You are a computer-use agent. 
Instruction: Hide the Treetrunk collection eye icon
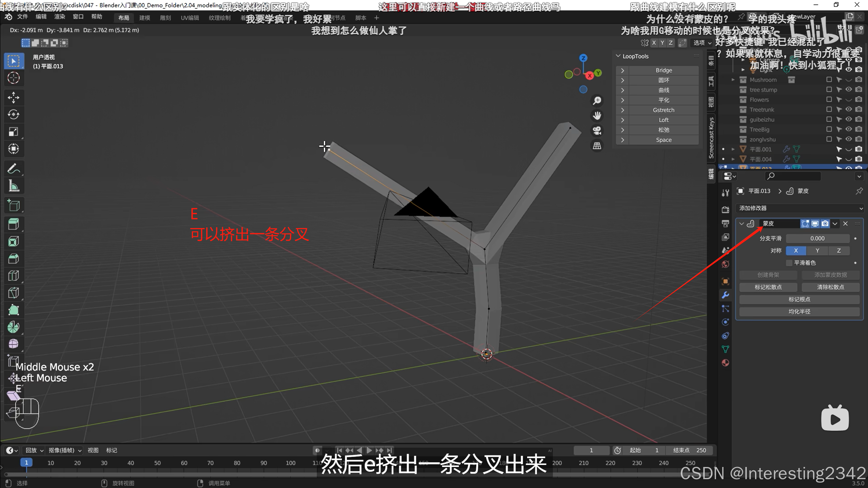tap(849, 109)
